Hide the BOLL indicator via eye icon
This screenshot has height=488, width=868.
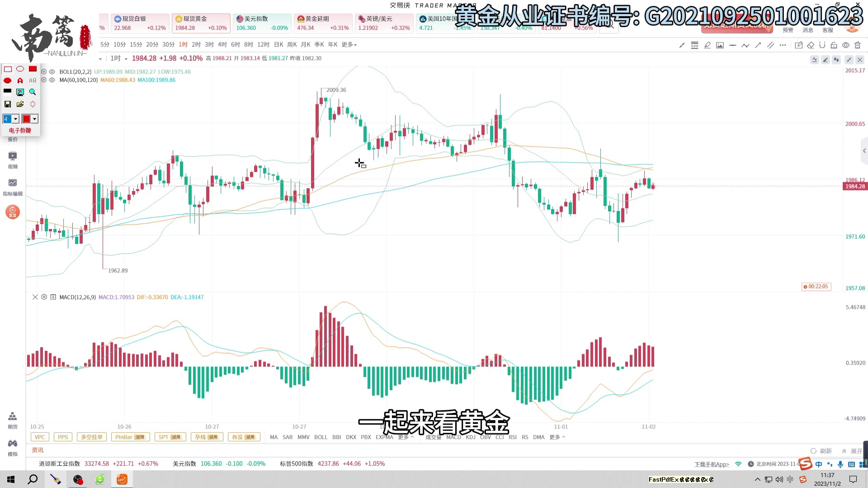coord(52,72)
